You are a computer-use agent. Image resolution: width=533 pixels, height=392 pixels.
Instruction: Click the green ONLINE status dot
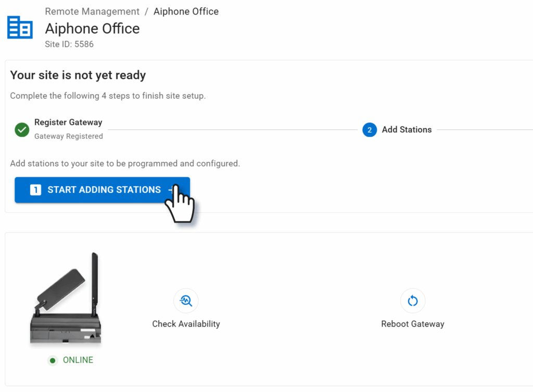pos(52,360)
